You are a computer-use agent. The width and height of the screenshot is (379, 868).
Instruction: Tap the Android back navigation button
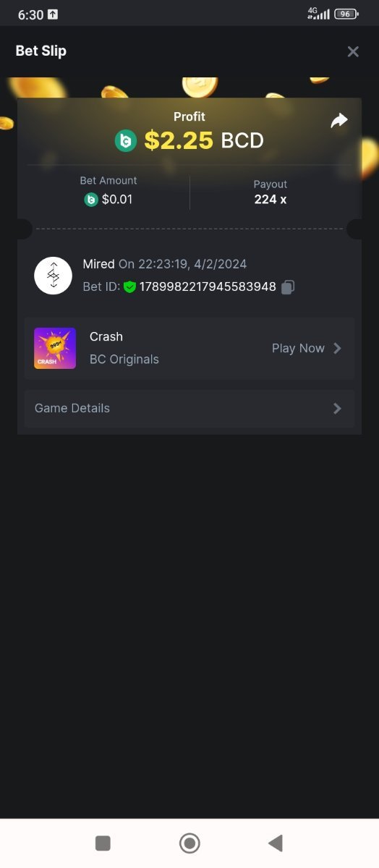(275, 843)
